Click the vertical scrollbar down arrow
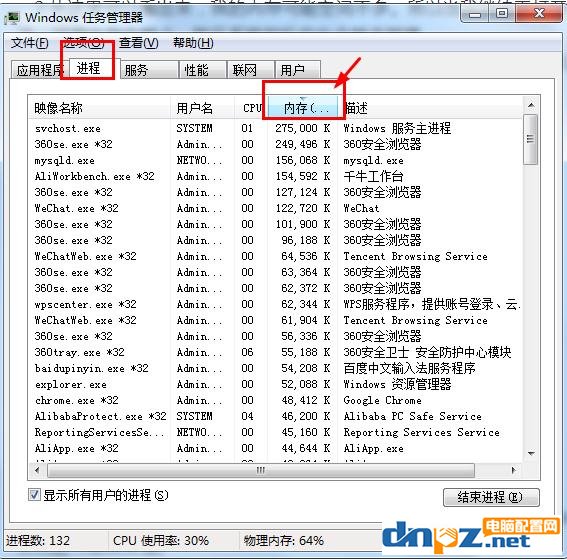 (531, 453)
